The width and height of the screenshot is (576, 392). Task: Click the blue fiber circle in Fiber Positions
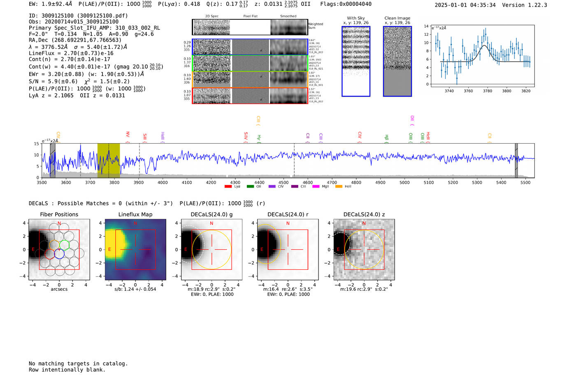click(x=59, y=254)
